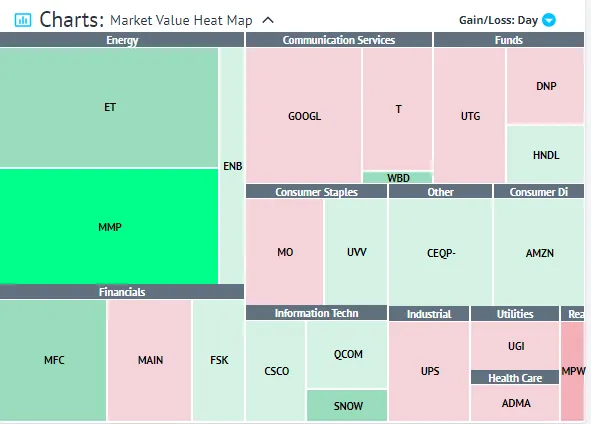Click the MAIN tile
The height and width of the screenshot is (424, 591).
coord(150,360)
